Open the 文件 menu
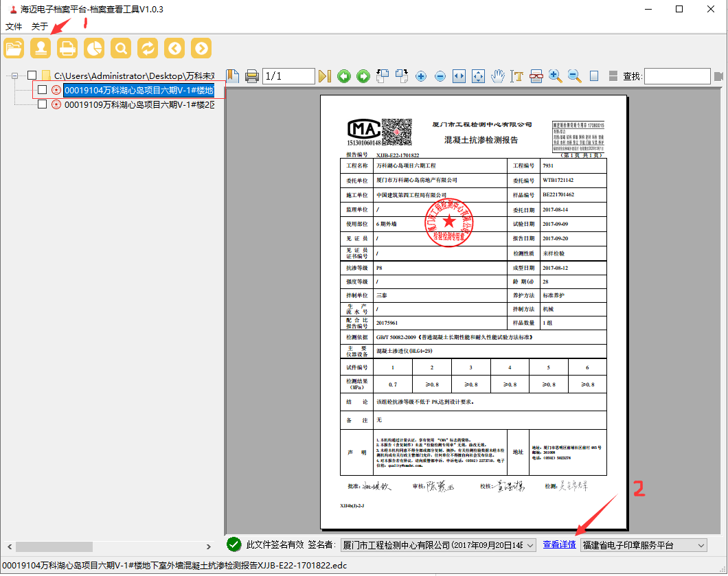The height and width of the screenshot is (576, 728). (x=14, y=27)
